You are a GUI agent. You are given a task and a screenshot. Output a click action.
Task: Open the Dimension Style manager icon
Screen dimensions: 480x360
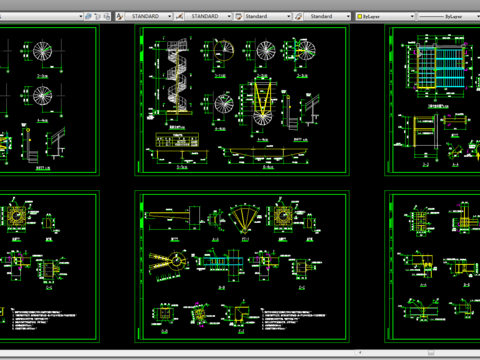179,16
